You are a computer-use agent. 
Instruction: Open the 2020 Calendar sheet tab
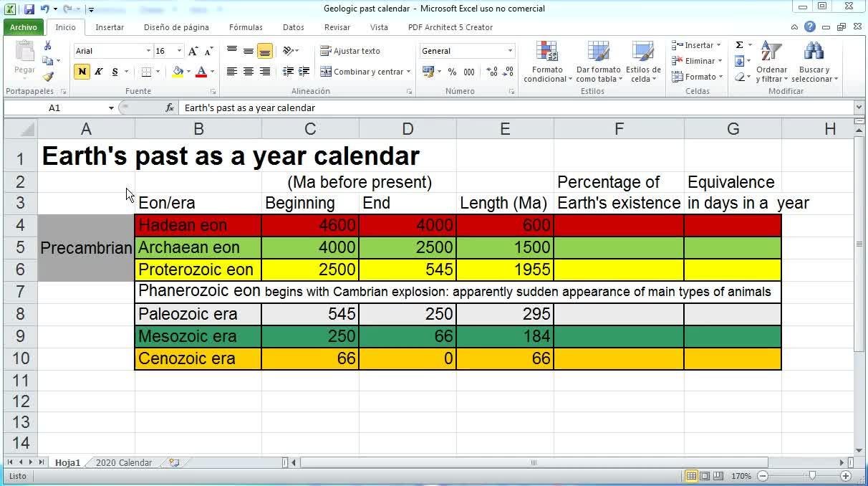124,463
